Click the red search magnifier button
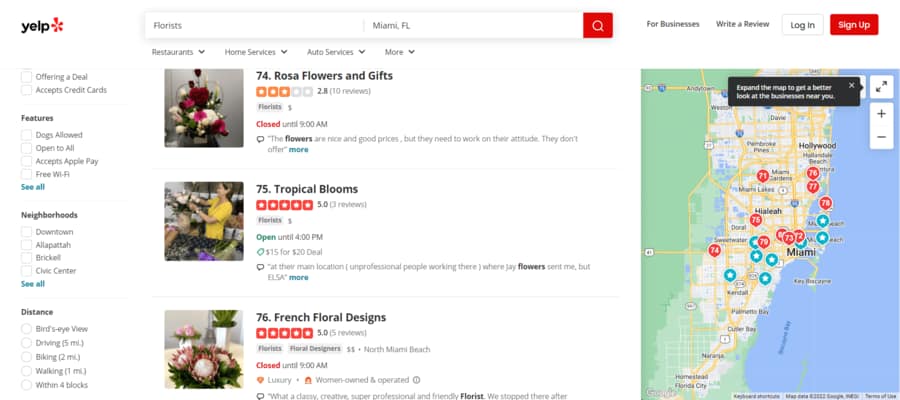Viewport: 900px width, 400px height. [597, 25]
